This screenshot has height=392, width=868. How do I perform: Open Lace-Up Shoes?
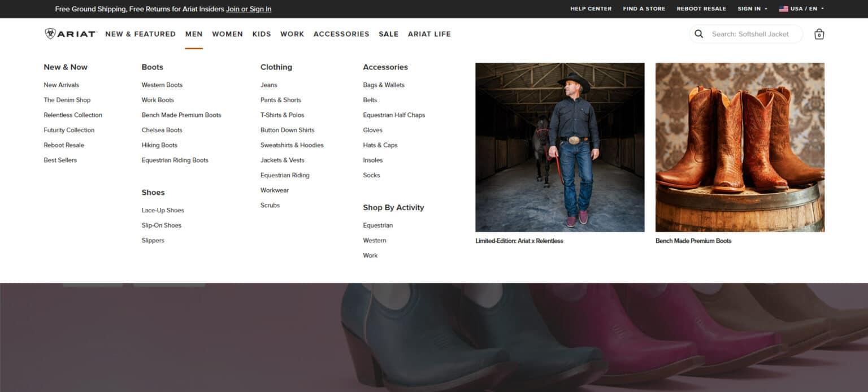(x=163, y=210)
